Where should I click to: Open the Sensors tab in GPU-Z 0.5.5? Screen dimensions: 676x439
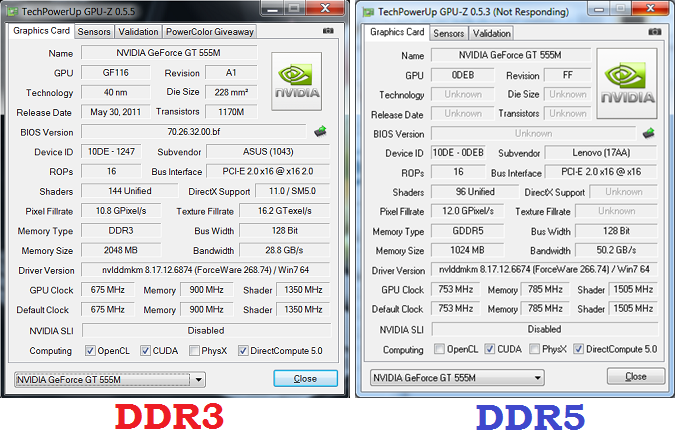click(x=94, y=31)
